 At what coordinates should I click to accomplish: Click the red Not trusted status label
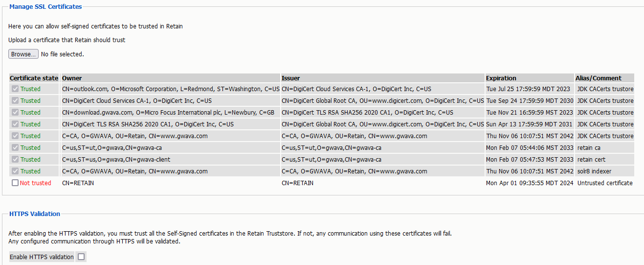[x=35, y=183]
